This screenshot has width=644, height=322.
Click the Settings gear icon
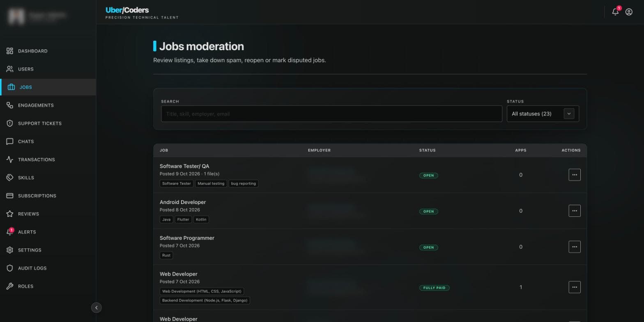tap(10, 250)
